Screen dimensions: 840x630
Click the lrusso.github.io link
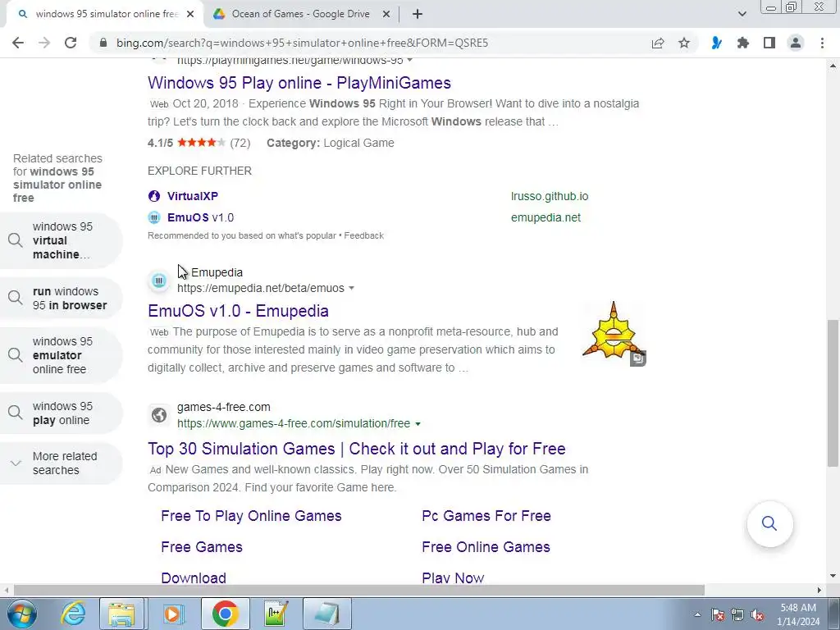click(550, 196)
